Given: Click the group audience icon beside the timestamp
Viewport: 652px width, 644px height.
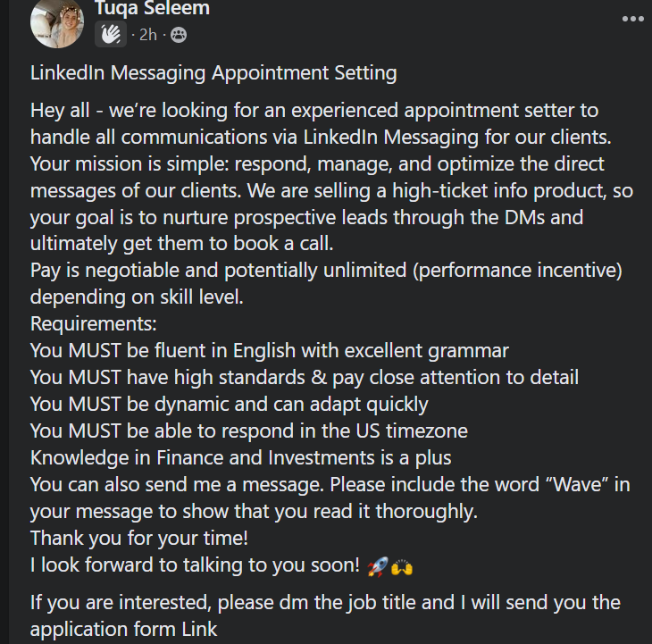Looking at the screenshot, I should coord(179,35).
